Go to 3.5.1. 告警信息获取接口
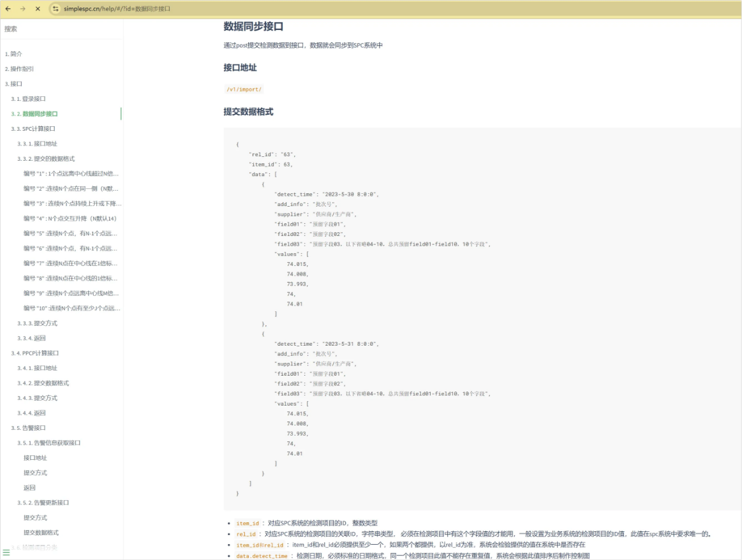 point(48,443)
